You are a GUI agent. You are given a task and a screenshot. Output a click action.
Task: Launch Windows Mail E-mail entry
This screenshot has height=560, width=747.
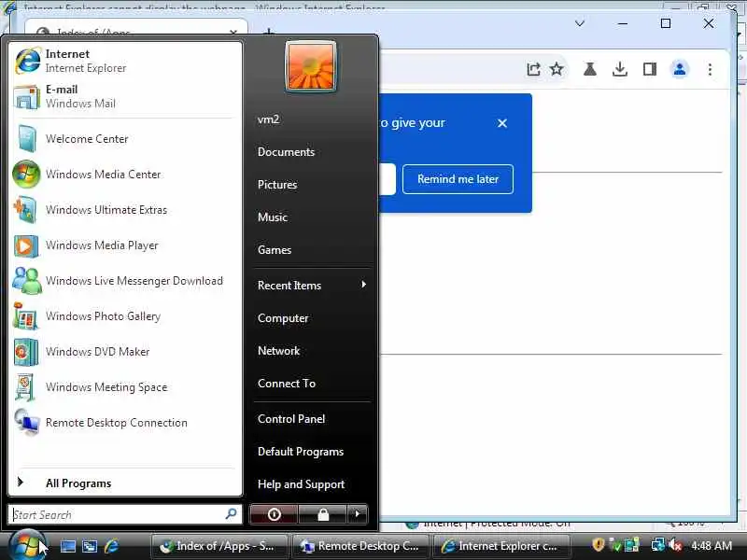(x=125, y=96)
